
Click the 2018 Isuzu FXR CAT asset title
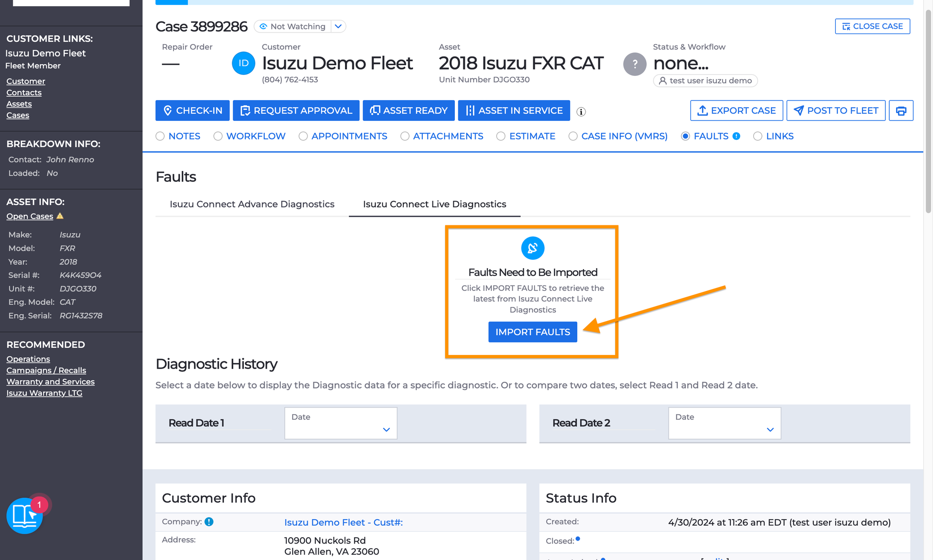click(x=521, y=63)
